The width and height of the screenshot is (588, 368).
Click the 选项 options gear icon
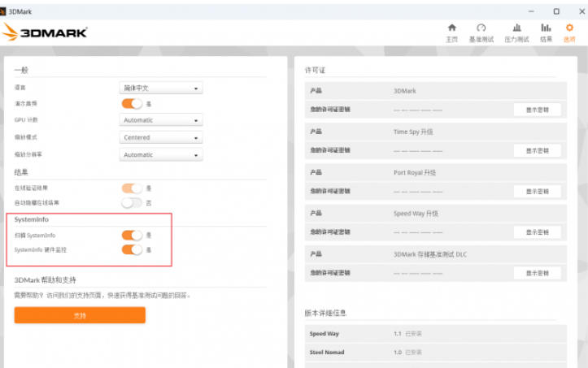[x=569, y=28]
